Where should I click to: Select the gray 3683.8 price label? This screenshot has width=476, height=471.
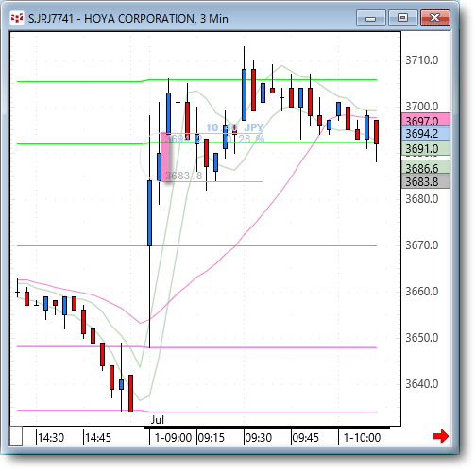tap(426, 181)
